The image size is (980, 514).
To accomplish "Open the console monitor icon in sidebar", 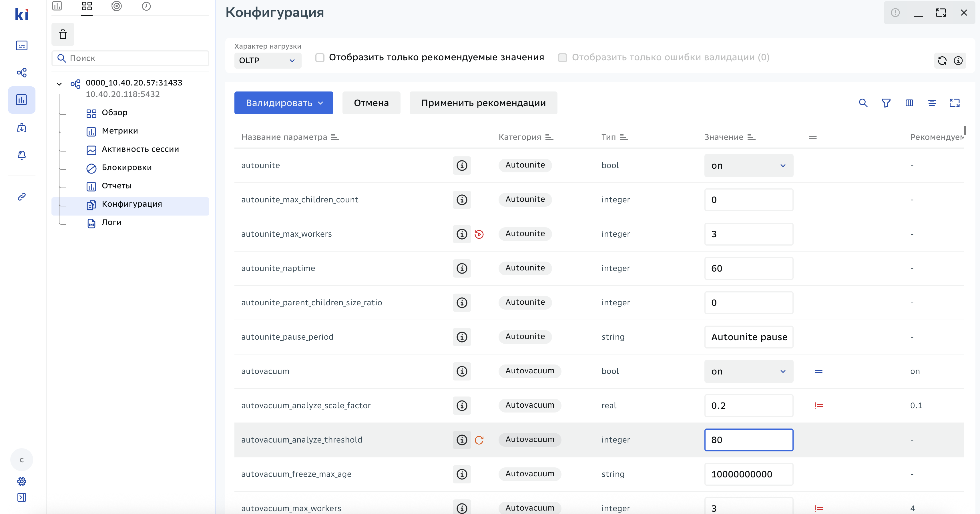I will (22, 46).
